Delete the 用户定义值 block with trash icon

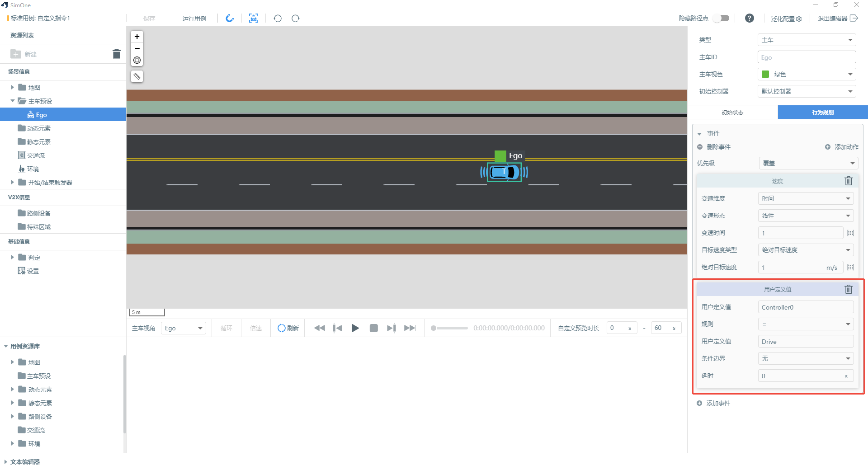pyautogui.click(x=849, y=289)
